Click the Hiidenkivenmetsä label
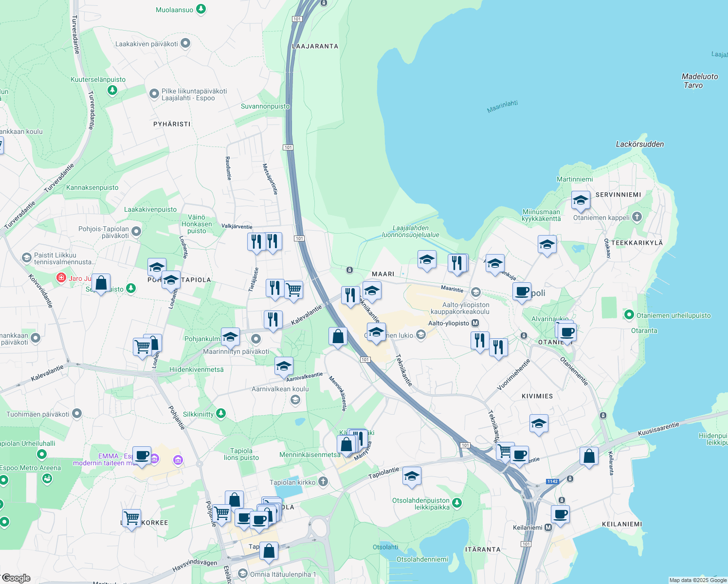Image resolution: width=728 pixels, height=584 pixels. click(x=197, y=369)
